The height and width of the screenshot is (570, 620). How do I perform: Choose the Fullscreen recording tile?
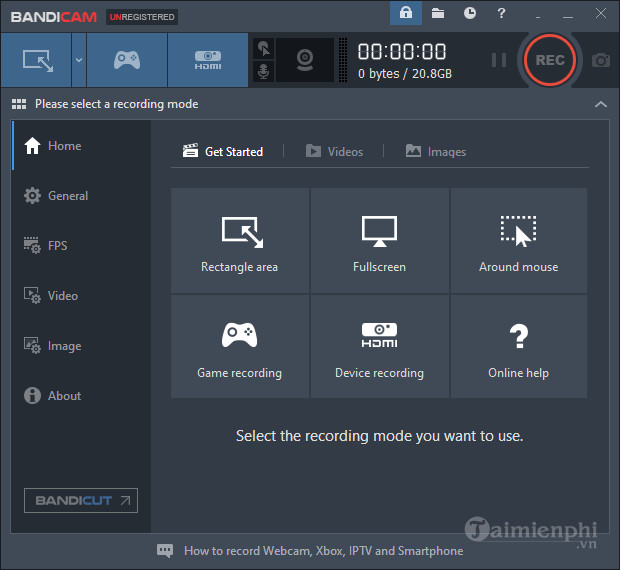[380, 241]
